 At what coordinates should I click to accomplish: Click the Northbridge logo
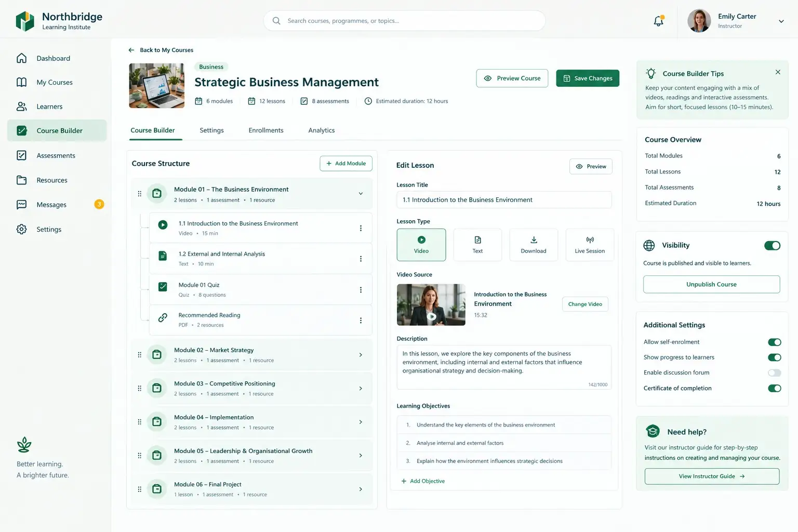pyautogui.click(x=25, y=21)
